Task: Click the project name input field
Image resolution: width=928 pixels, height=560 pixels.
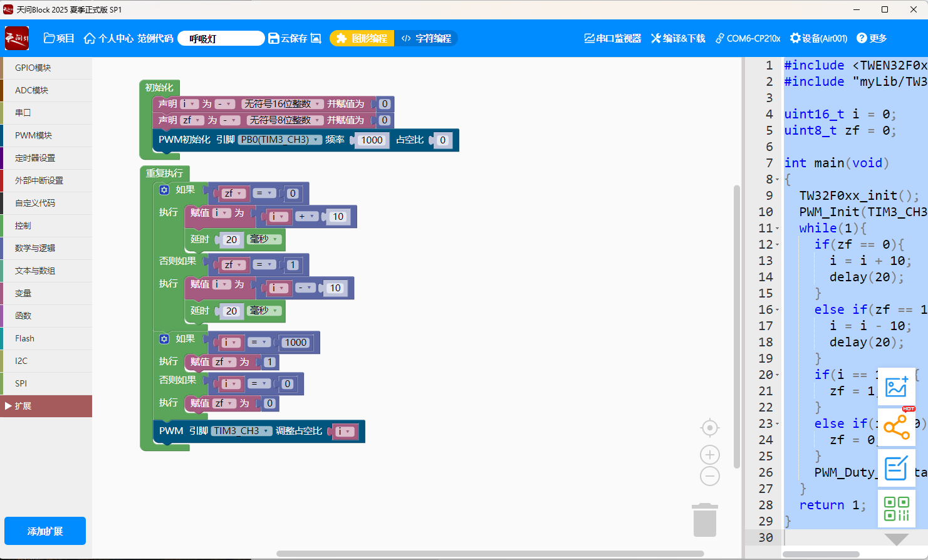Action: click(x=221, y=38)
